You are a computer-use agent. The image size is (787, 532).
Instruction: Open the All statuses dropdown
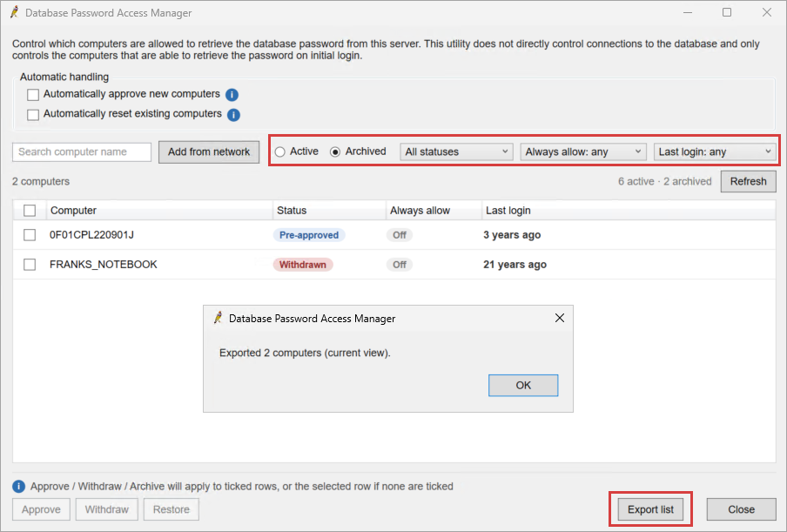(456, 152)
